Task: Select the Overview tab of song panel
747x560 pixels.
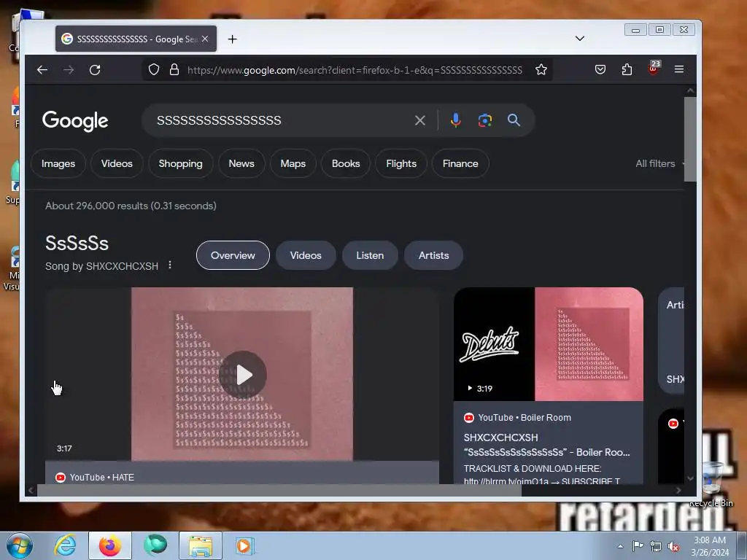Action: (x=233, y=255)
